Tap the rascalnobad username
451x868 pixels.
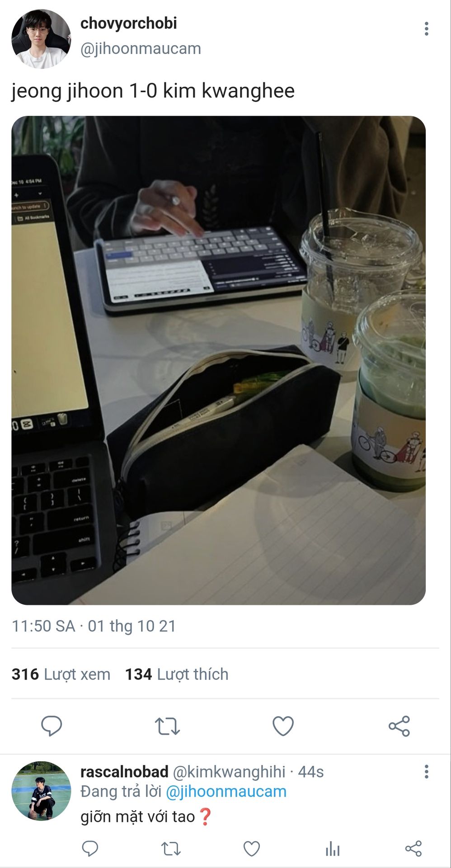(x=124, y=772)
